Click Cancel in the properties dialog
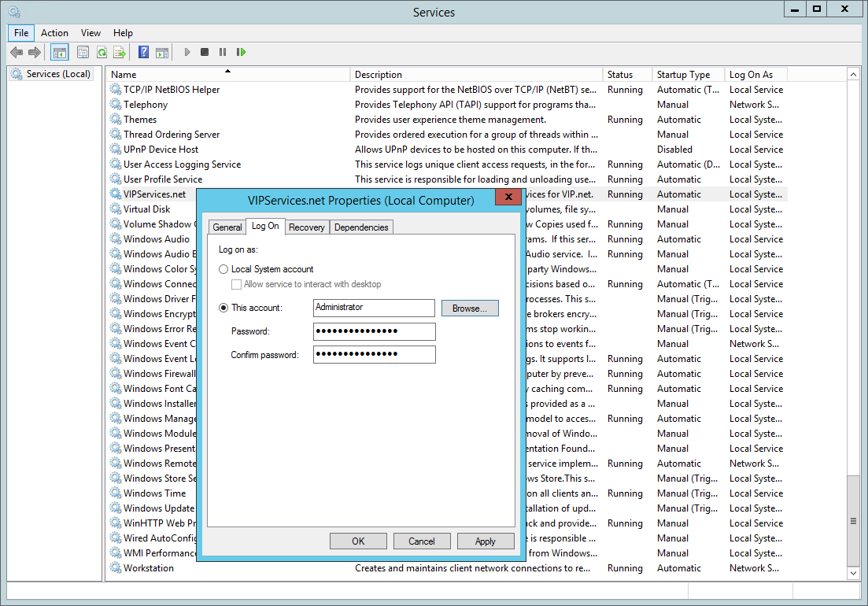The width and height of the screenshot is (868, 606). pos(422,541)
